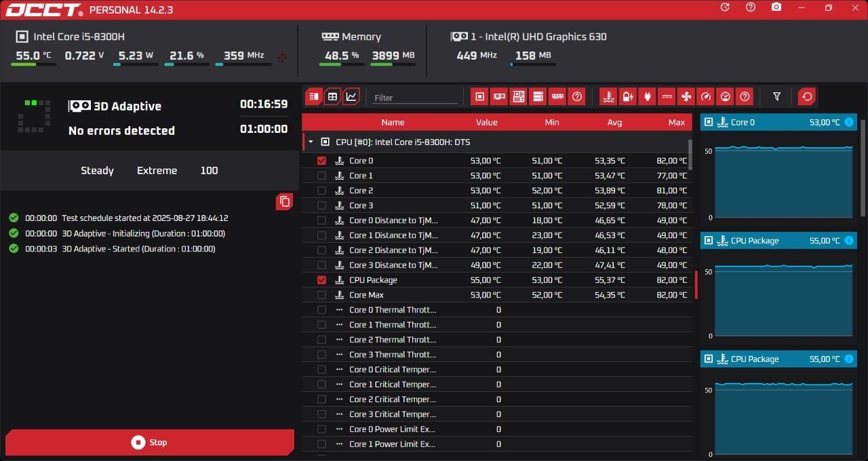Click the Core 0 graph info icon
This screenshot has width=868, height=461.
tap(849, 123)
